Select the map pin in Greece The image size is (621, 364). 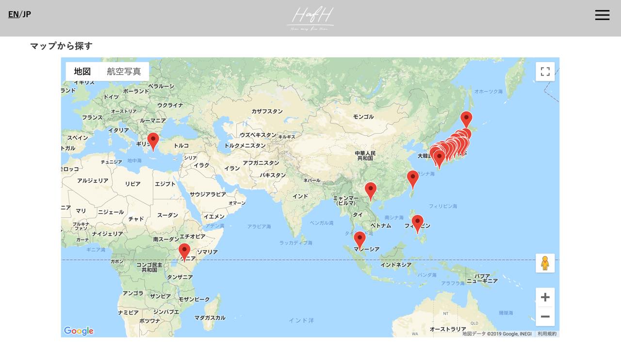click(153, 141)
